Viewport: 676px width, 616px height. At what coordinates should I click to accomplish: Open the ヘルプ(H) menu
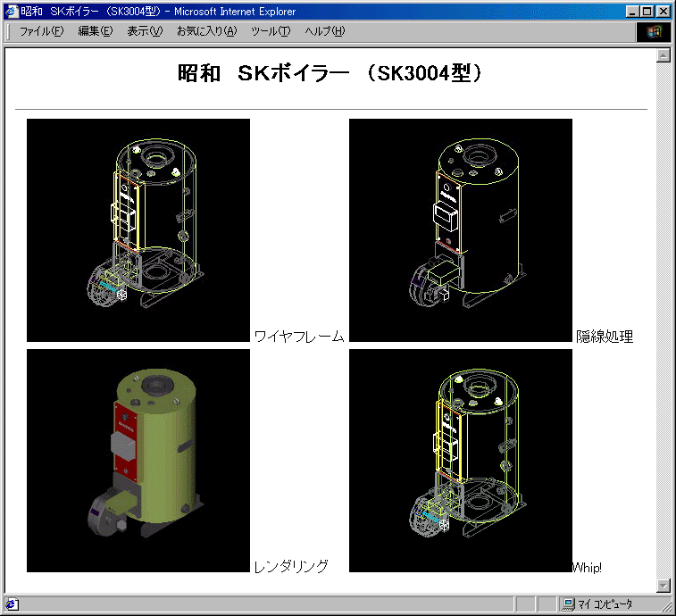coord(325,31)
